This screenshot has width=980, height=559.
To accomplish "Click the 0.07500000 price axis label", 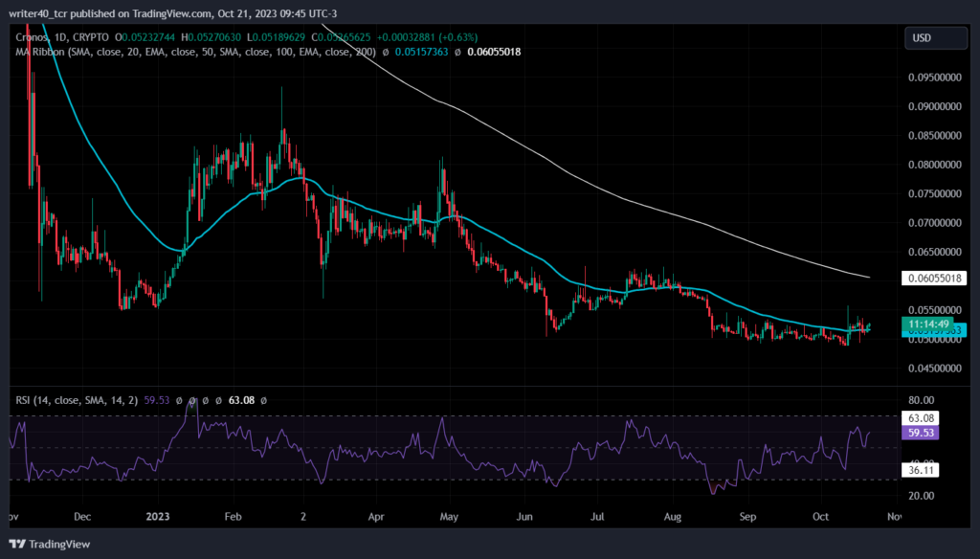I will point(934,194).
